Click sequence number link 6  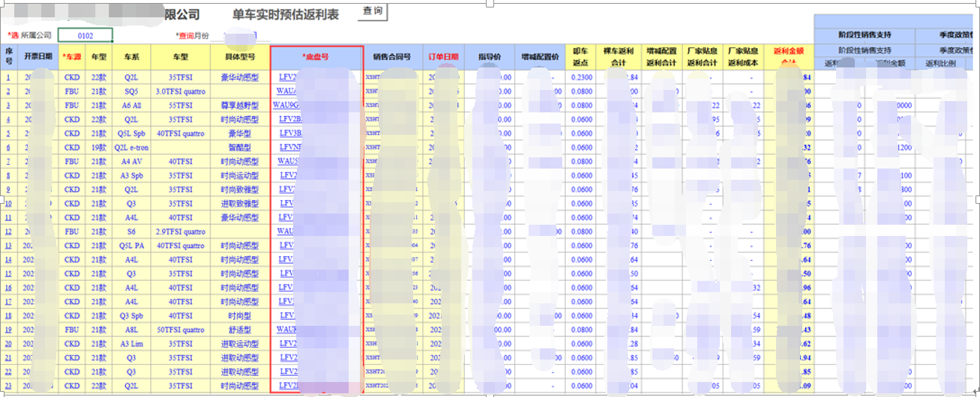tap(9, 148)
